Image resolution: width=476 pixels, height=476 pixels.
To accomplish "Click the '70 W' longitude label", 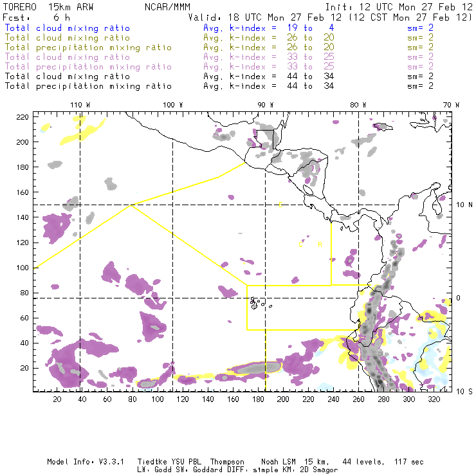I will coord(451,105).
